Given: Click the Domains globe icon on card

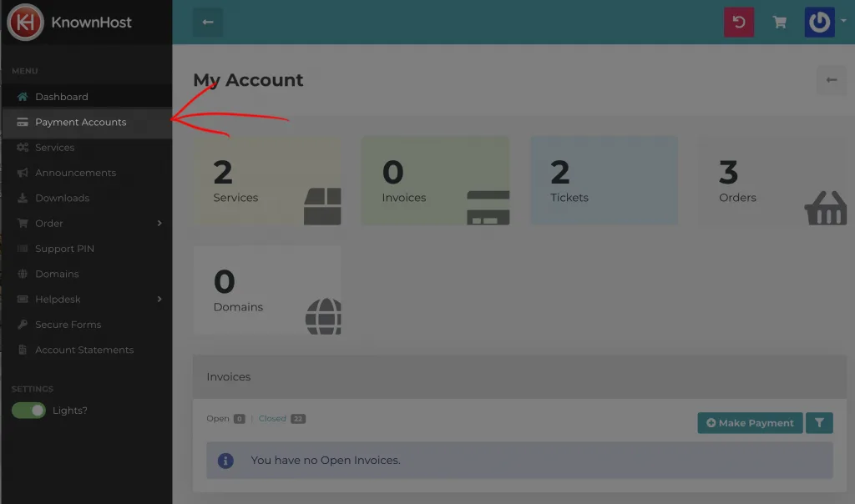Looking at the screenshot, I should pyautogui.click(x=323, y=316).
